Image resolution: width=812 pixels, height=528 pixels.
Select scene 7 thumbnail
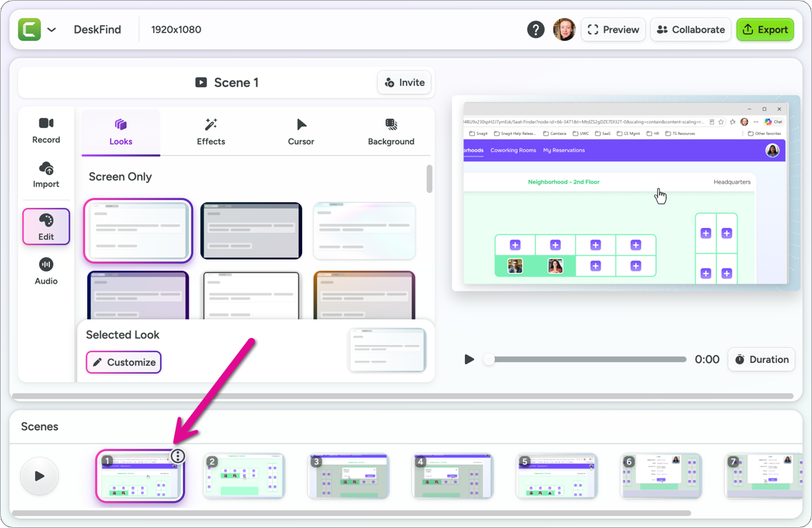tap(764, 476)
